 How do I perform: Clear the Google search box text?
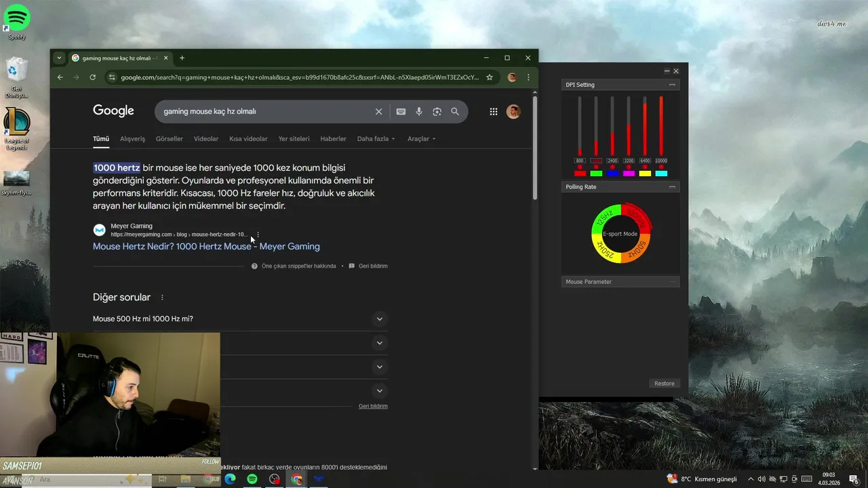tap(379, 112)
